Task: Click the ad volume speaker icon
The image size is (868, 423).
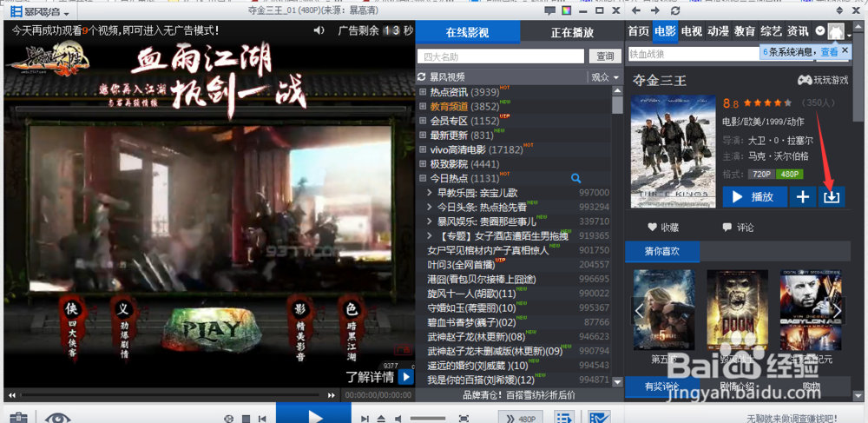Action: 319,30
